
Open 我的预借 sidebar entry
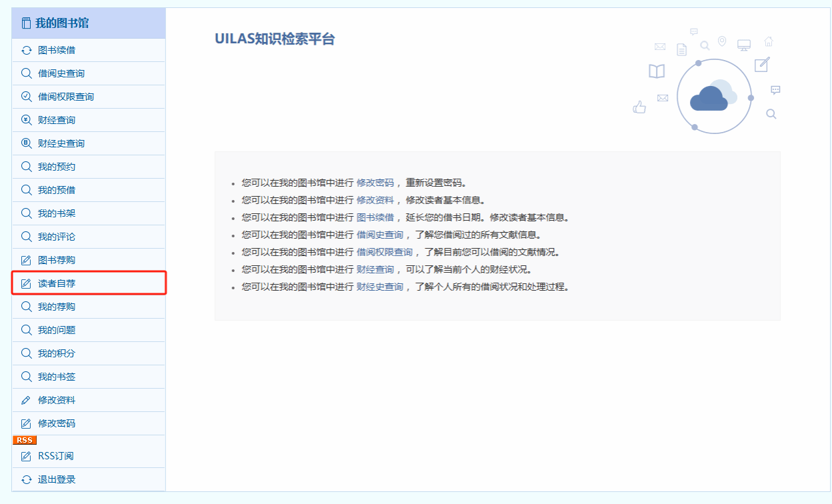89,190
